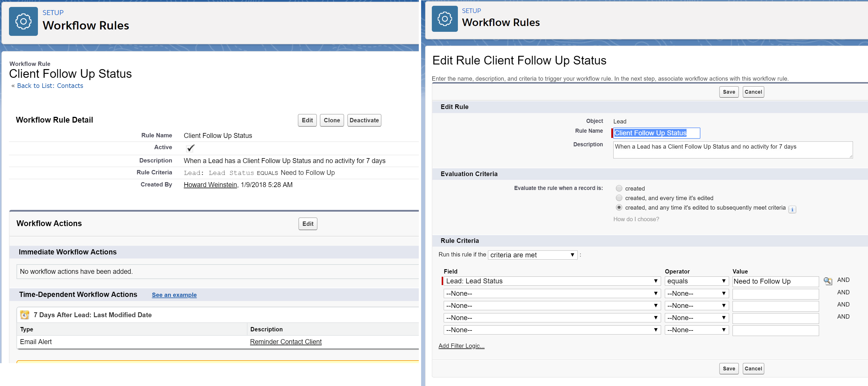Click the value lookup magnifier icon
The image size is (868, 386).
pyautogui.click(x=827, y=281)
